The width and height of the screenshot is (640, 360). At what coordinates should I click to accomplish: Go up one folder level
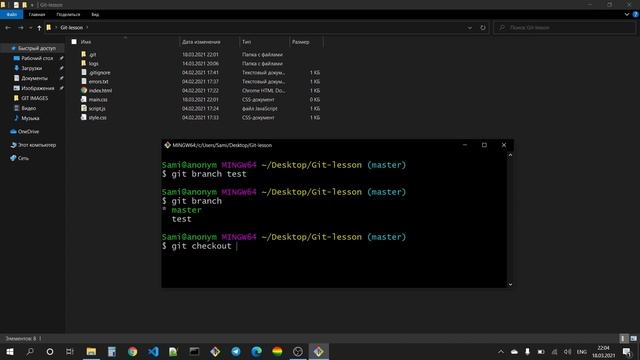(39, 27)
